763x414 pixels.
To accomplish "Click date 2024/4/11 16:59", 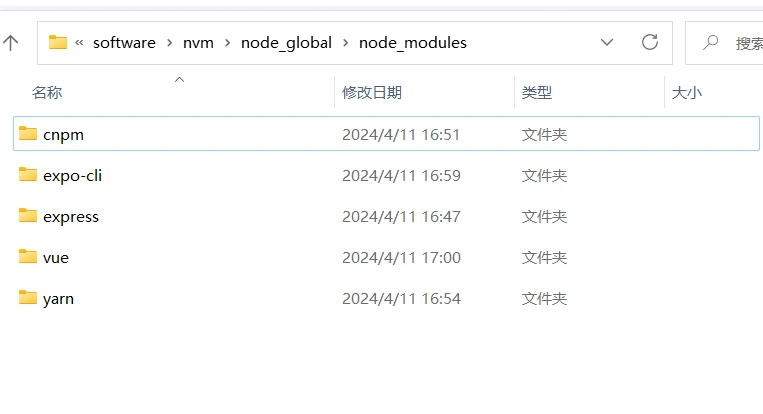I will [401, 176].
